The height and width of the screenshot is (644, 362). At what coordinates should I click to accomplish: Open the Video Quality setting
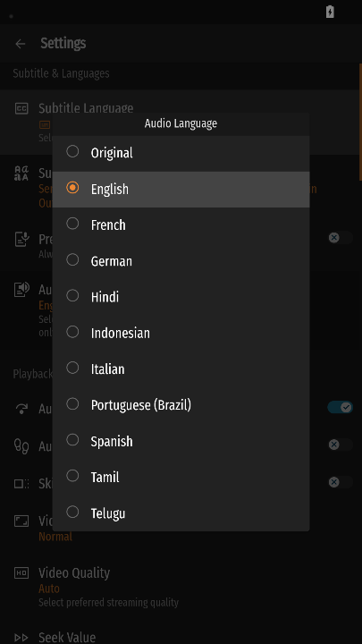(181, 587)
